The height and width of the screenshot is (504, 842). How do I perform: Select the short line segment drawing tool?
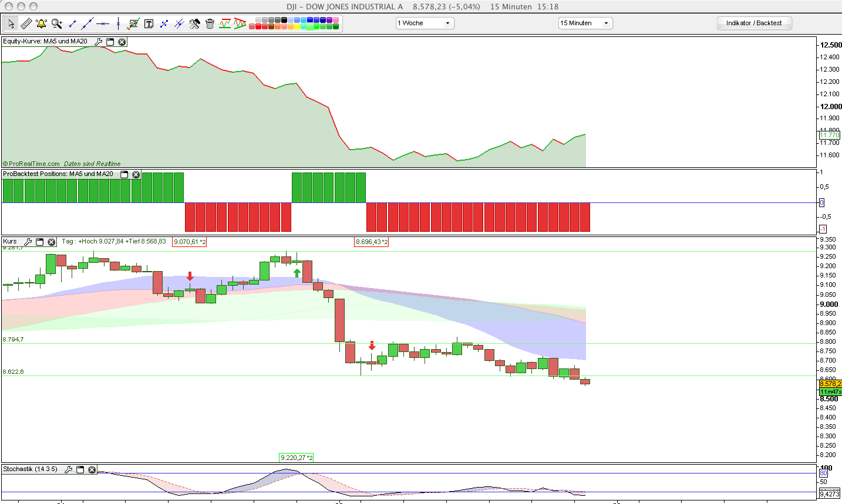72,23
